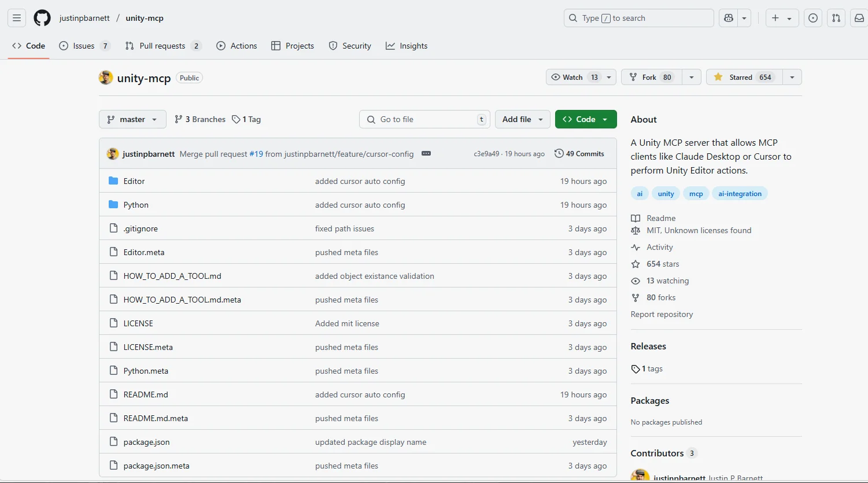The width and height of the screenshot is (868, 483).
Task: Open green Code dropdown button
Action: click(x=586, y=119)
